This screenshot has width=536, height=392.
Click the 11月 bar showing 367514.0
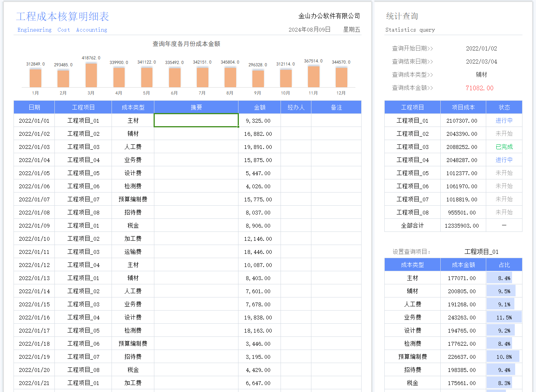[x=313, y=76]
